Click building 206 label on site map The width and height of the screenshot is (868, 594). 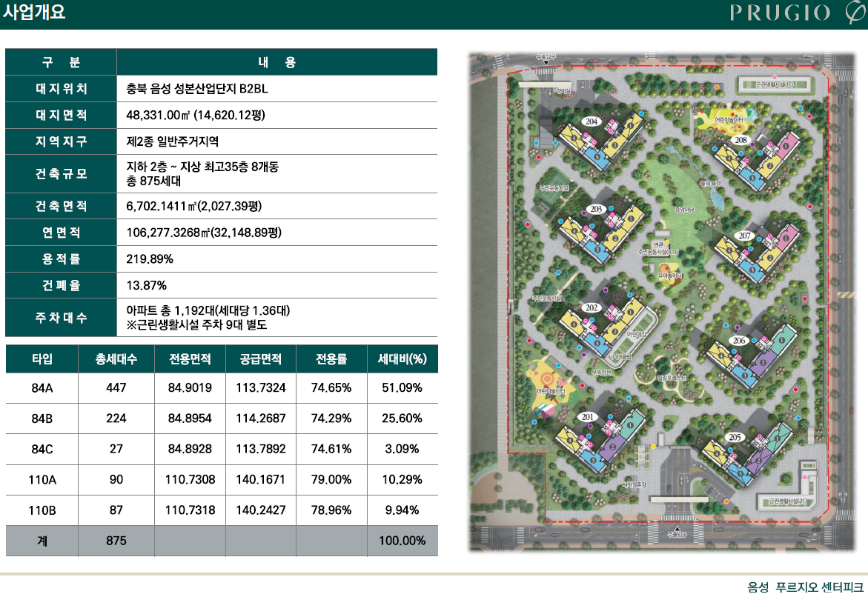pyautogui.click(x=739, y=341)
